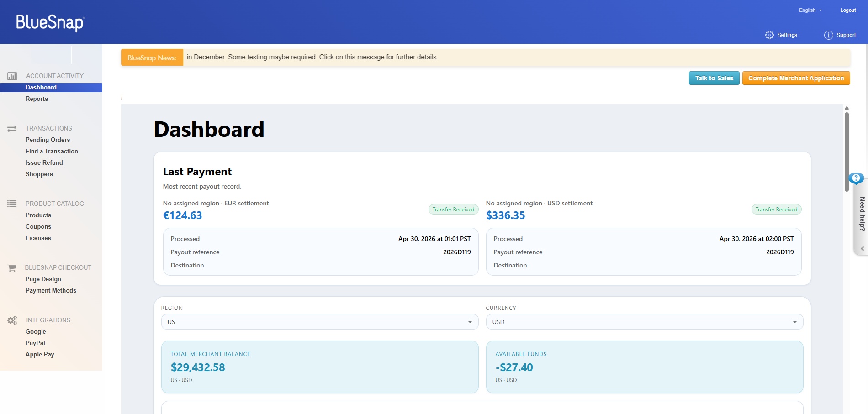Viewport: 868px width, 414px height.
Task: Click the EUR settlement Transfer Received badge
Action: coord(453,210)
